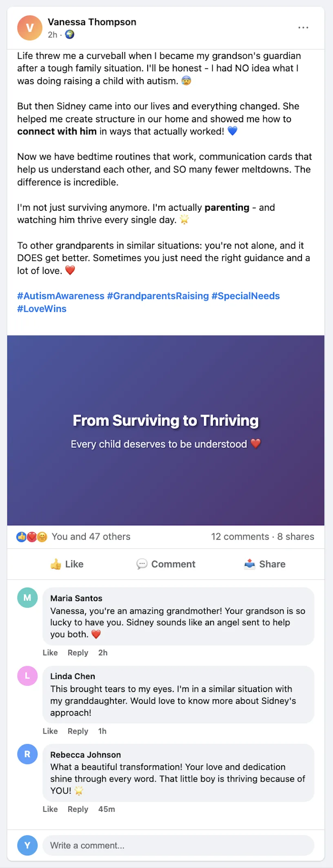Click your own avatar beside comment box
This screenshot has height=868, width=333.
pyautogui.click(x=27, y=846)
